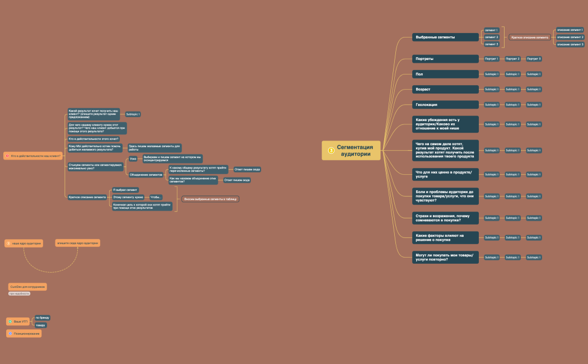Screen dimensions: 588x364
Task: Select the 'описание сегмент 3' node
Action: click(570, 44)
